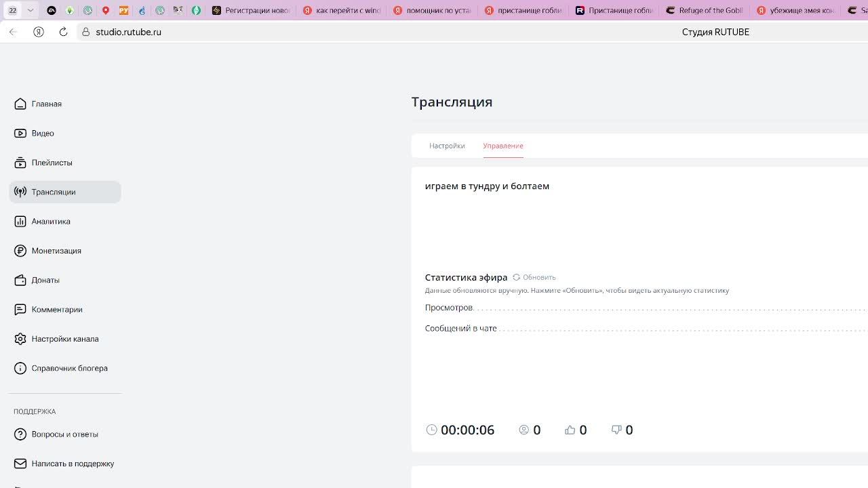
Task: Open Плейлисты section
Action: (x=52, y=163)
